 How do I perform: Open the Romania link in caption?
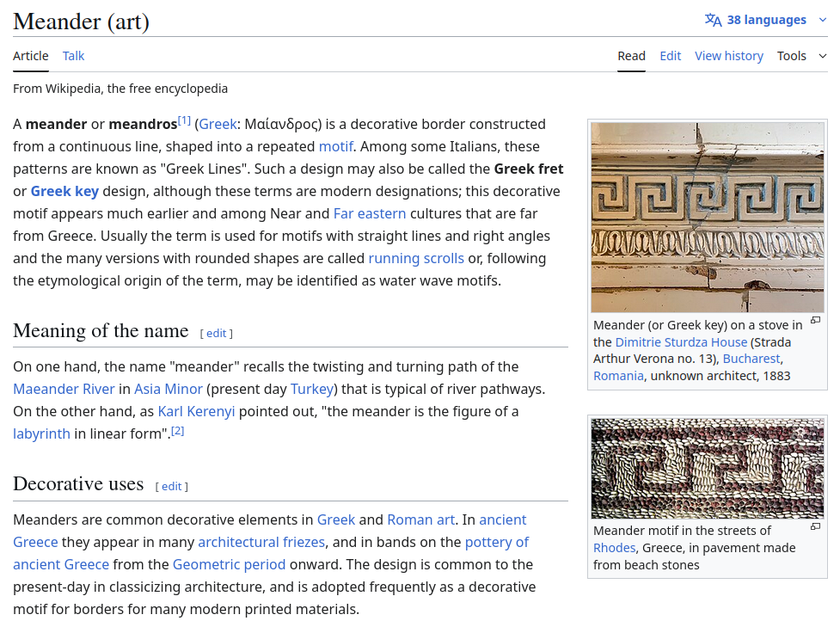click(x=618, y=376)
